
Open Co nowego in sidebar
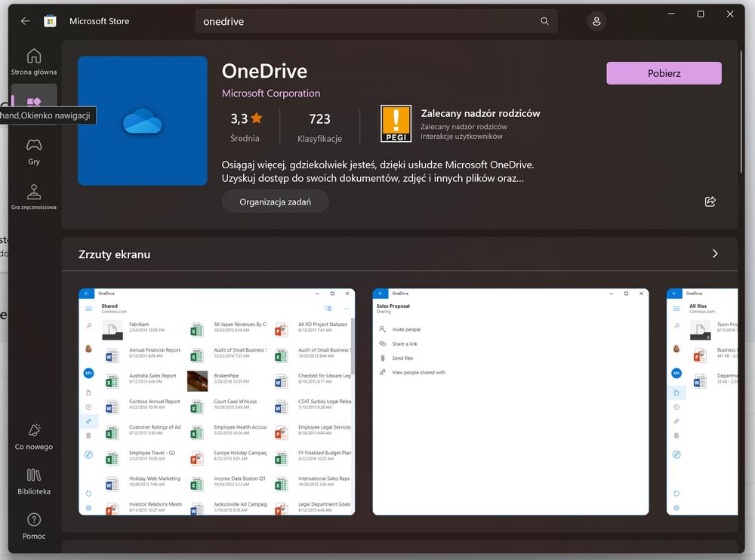coord(34,437)
